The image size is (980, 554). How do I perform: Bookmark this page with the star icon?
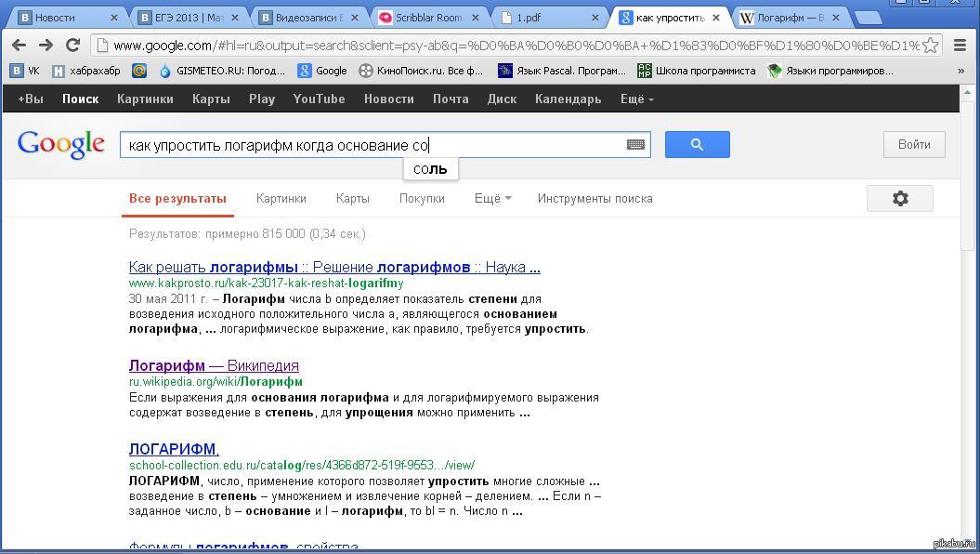pos(930,45)
